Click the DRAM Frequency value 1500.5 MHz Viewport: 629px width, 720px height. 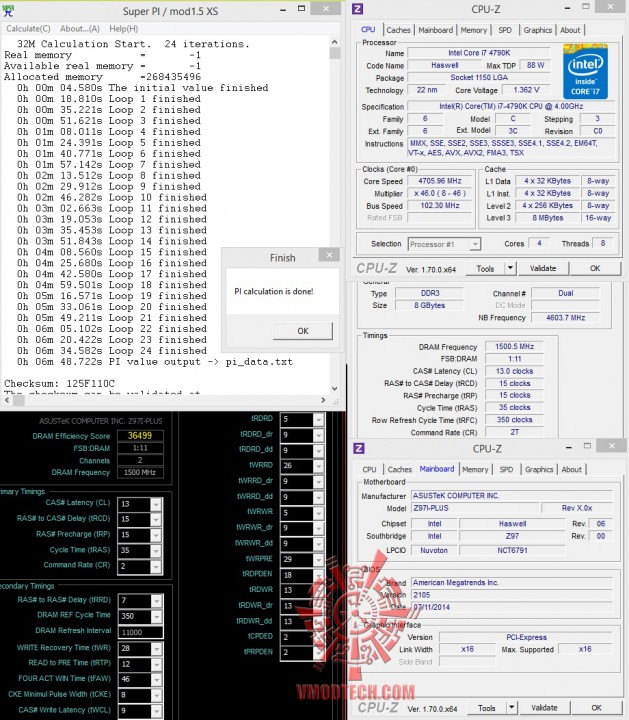514,346
